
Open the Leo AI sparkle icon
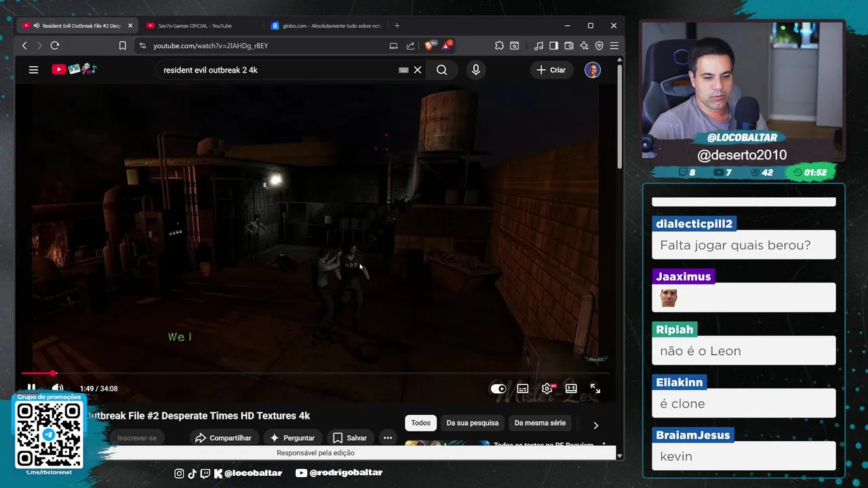click(x=584, y=45)
